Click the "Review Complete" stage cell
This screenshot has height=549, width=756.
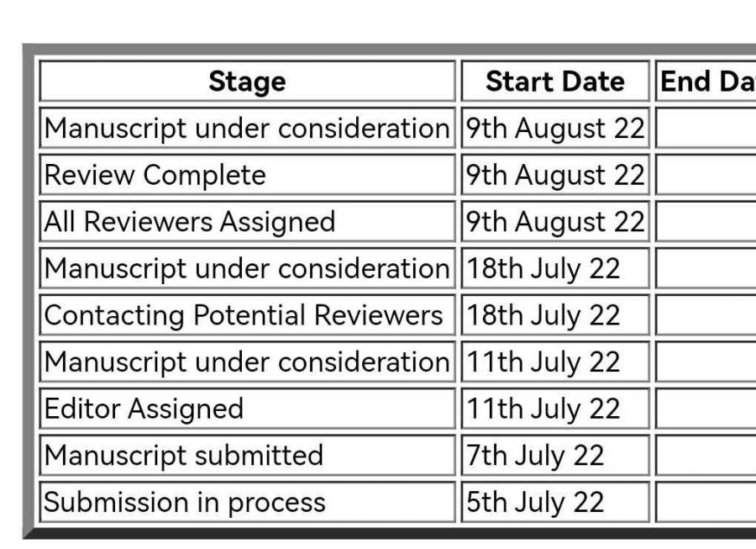247,175
